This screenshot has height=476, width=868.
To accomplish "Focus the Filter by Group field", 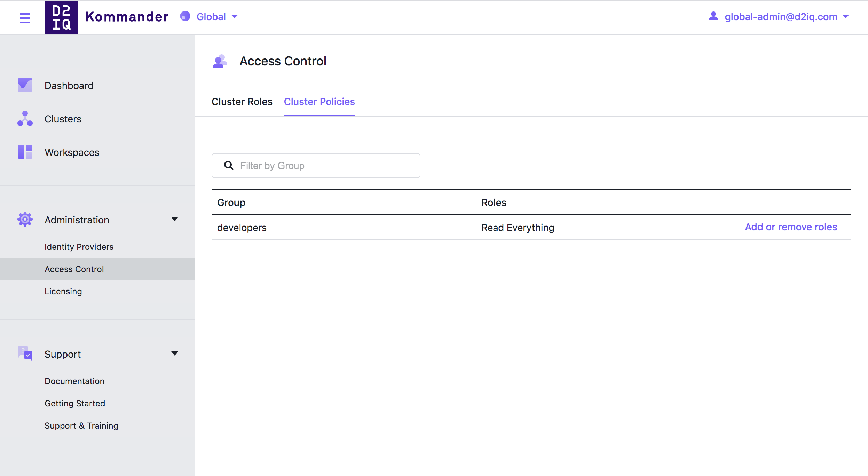I will (316, 166).
